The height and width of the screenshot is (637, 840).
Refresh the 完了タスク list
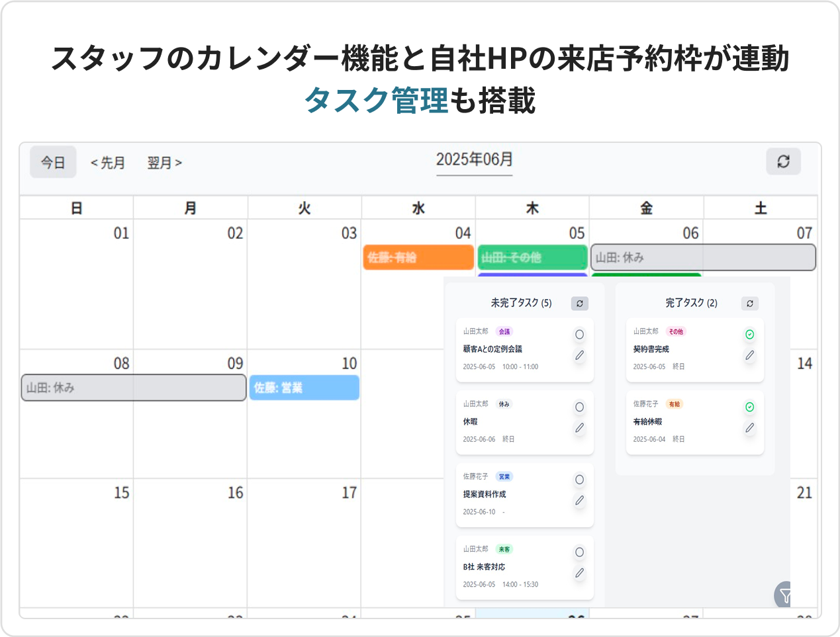coord(749,304)
